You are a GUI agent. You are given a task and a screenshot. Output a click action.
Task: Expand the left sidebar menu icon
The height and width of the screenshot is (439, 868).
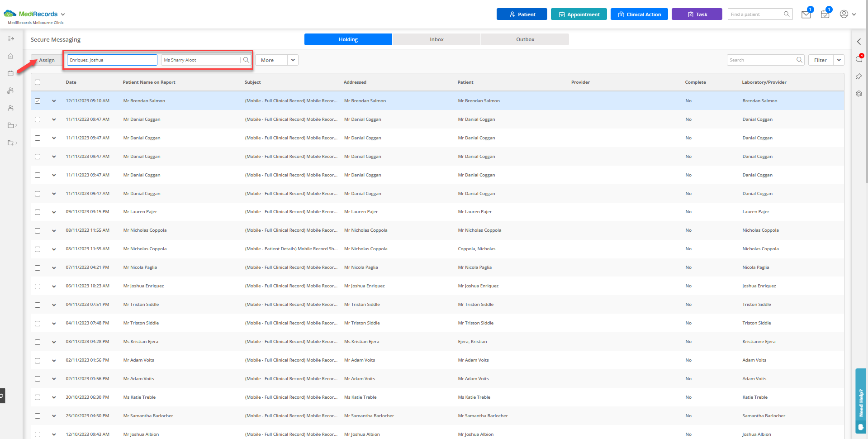pyautogui.click(x=11, y=39)
